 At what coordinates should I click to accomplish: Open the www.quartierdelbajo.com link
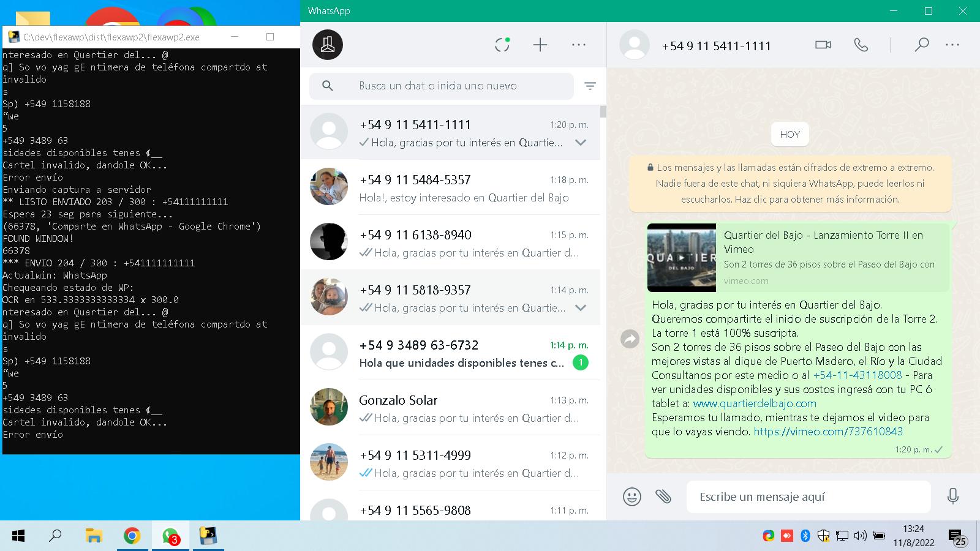(x=754, y=403)
